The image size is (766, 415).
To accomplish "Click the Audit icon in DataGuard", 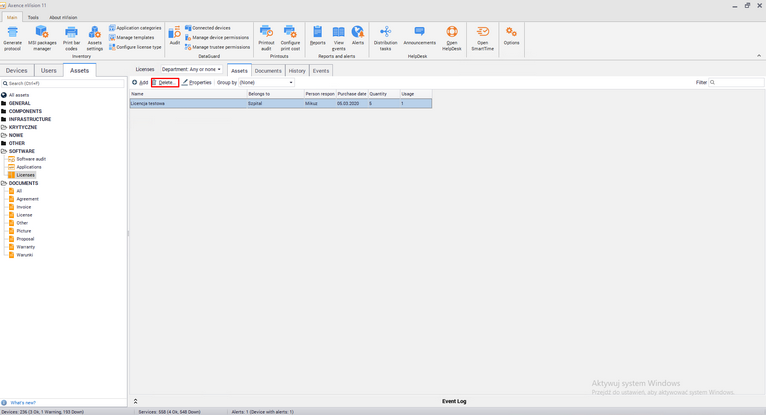I will point(175,34).
